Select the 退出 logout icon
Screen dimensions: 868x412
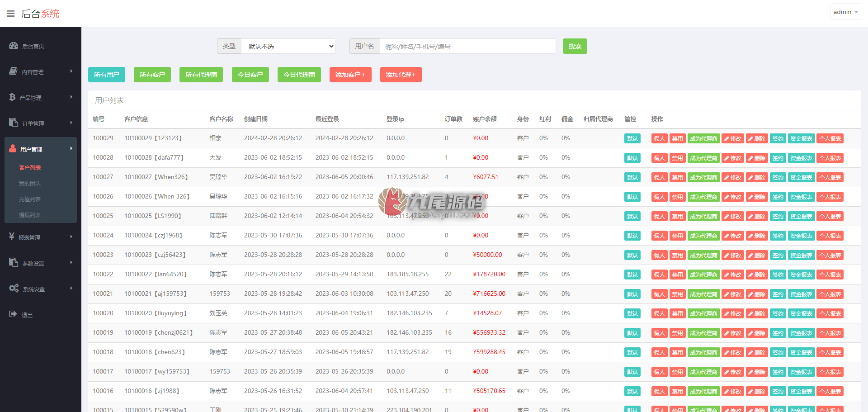pos(13,314)
